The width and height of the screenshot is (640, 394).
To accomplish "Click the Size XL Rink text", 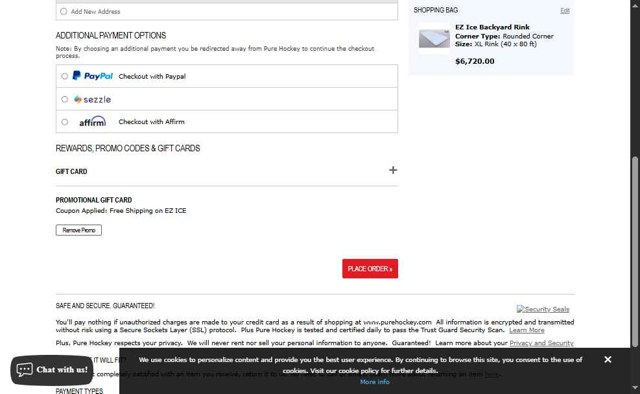I will click(x=496, y=44).
